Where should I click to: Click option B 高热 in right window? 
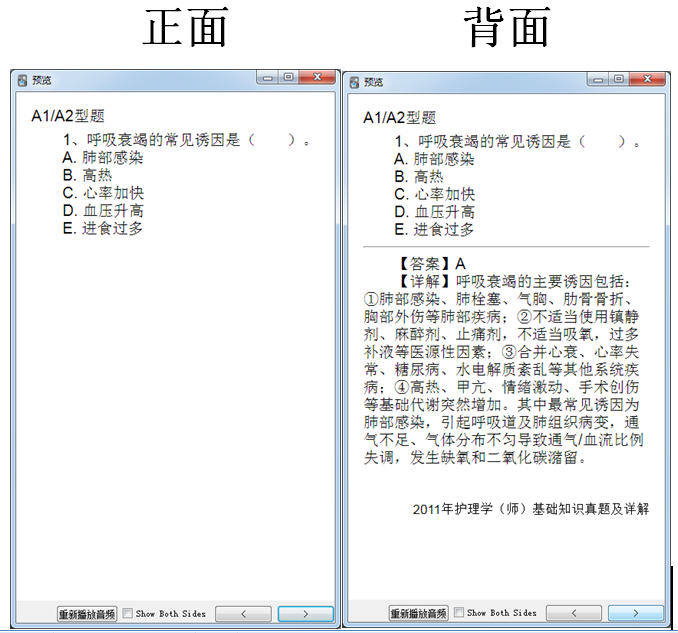tap(419, 177)
